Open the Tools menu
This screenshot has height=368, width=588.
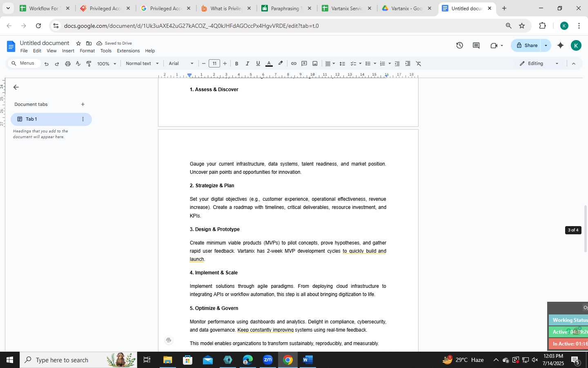[x=106, y=51]
